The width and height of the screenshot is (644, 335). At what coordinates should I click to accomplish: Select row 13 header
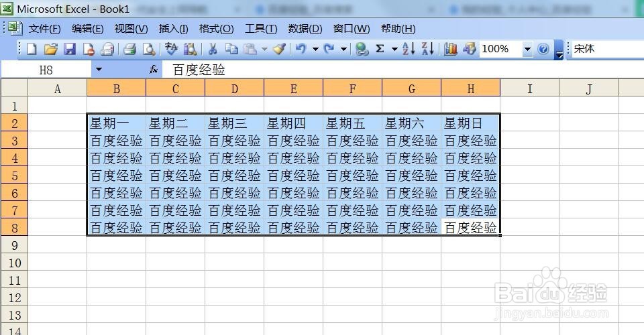[x=14, y=315]
